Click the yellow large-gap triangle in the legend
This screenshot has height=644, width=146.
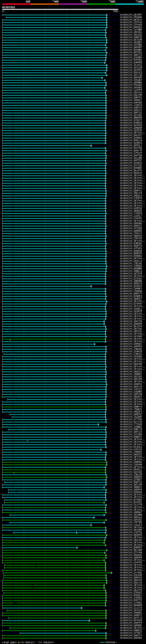click(19, 642)
